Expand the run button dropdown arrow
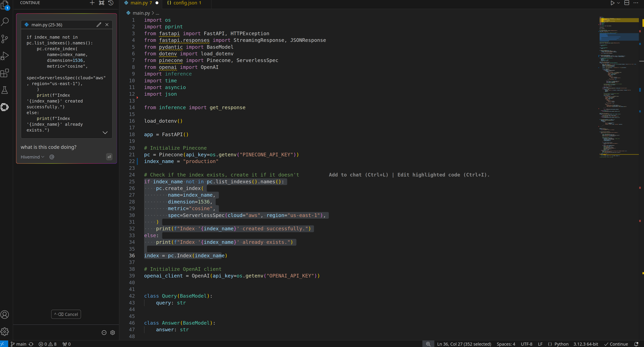 pos(618,3)
